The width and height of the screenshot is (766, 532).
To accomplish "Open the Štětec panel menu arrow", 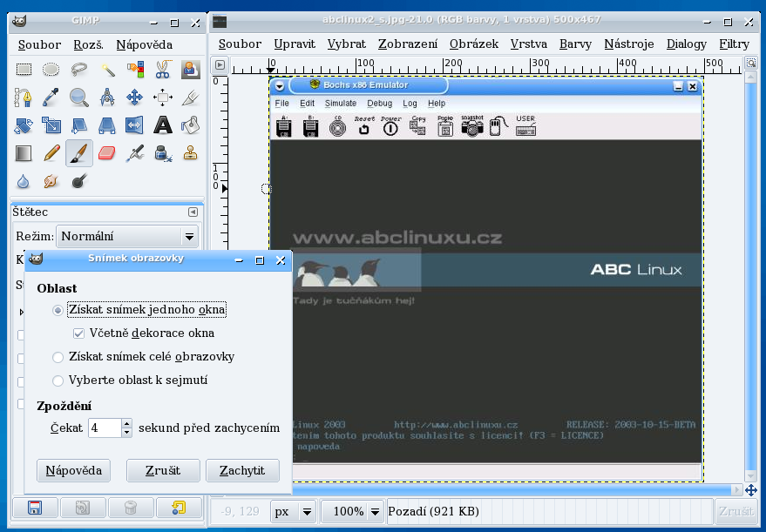I will click(x=193, y=212).
